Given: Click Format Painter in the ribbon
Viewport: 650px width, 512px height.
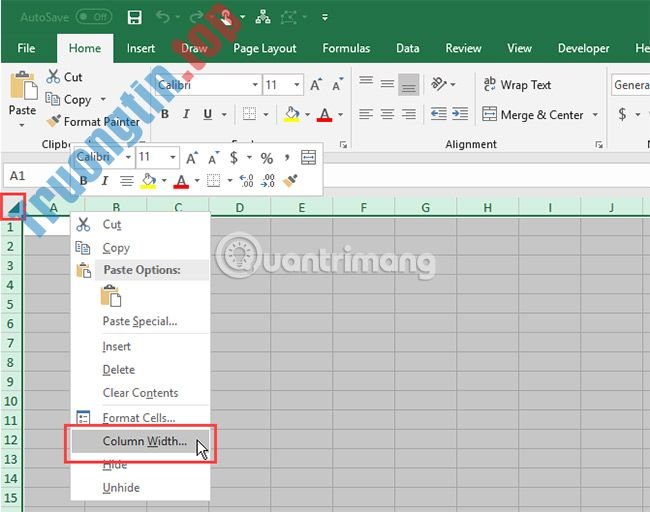Looking at the screenshot, I should point(93,121).
